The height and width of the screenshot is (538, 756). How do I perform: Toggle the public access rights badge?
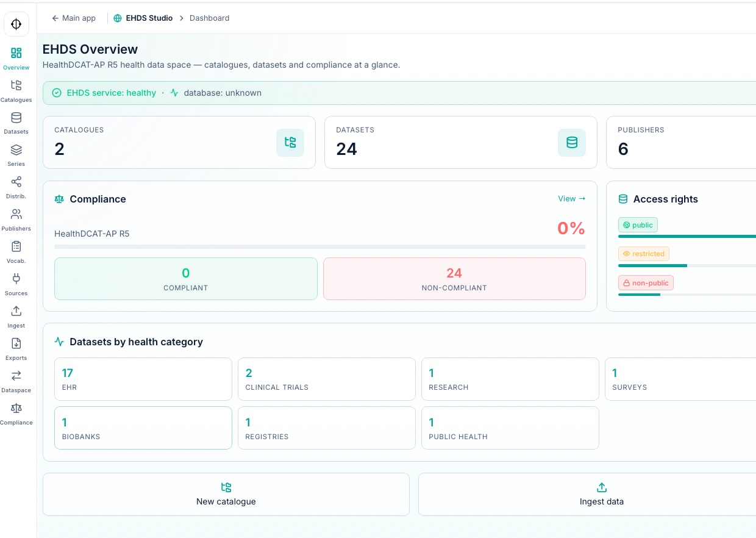tap(638, 224)
